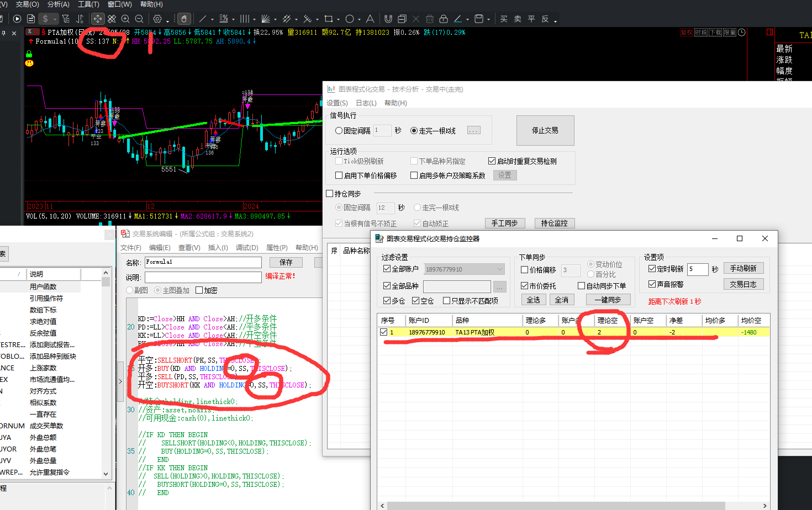This screenshot has width=812, height=510.
Task: Click the function list scrollbar down arrow
Action: pyautogui.click(x=106, y=474)
